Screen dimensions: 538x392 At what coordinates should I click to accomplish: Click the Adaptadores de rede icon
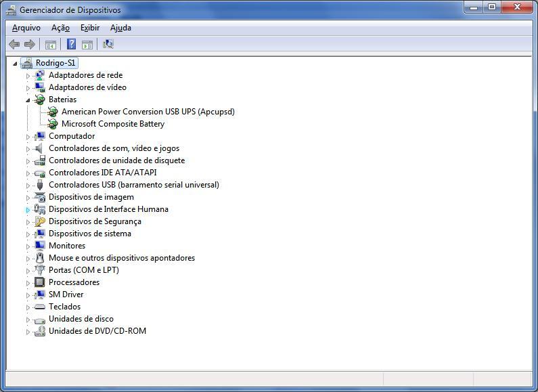(x=39, y=75)
